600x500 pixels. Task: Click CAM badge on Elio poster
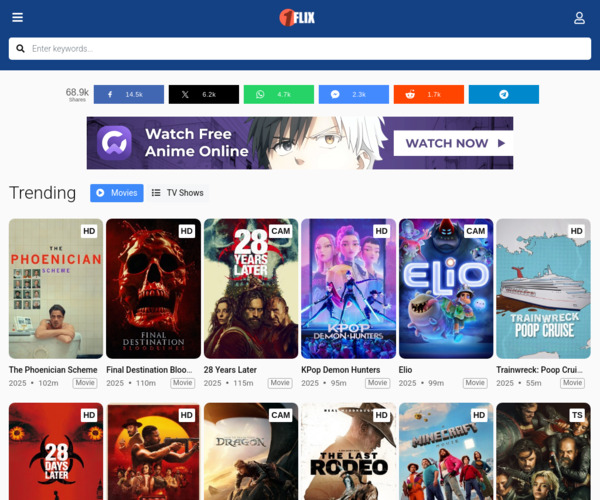click(476, 231)
